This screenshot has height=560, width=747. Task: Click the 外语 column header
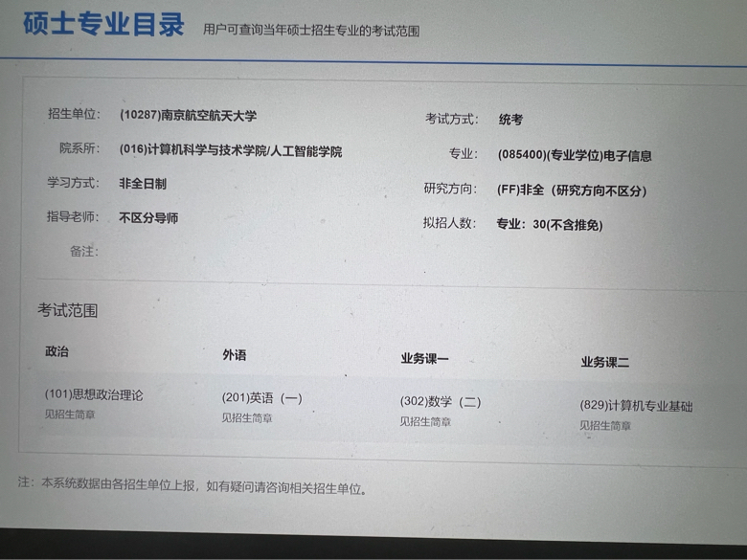235,355
